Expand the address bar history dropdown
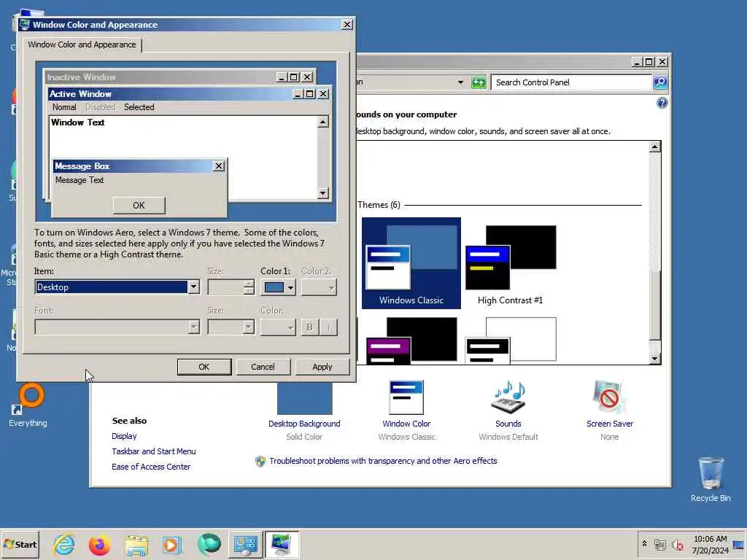 [x=460, y=82]
